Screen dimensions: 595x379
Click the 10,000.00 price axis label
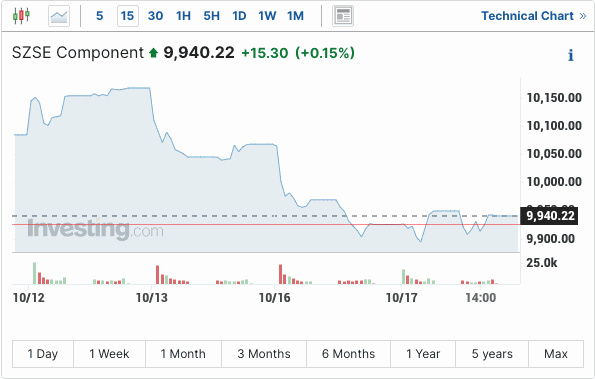(554, 182)
